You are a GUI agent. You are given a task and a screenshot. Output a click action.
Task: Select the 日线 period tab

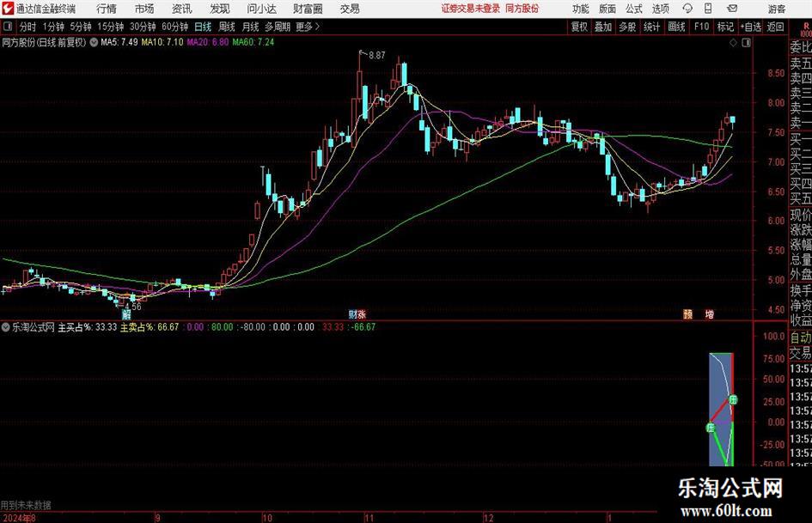[x=203, y=27]
